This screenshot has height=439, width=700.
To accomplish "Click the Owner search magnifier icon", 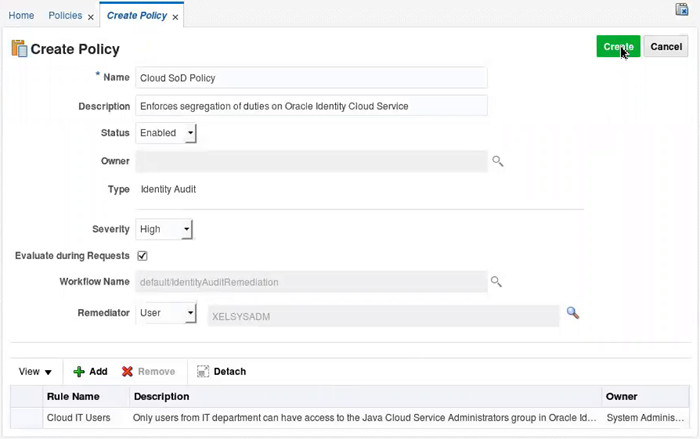I will [497, 161].
